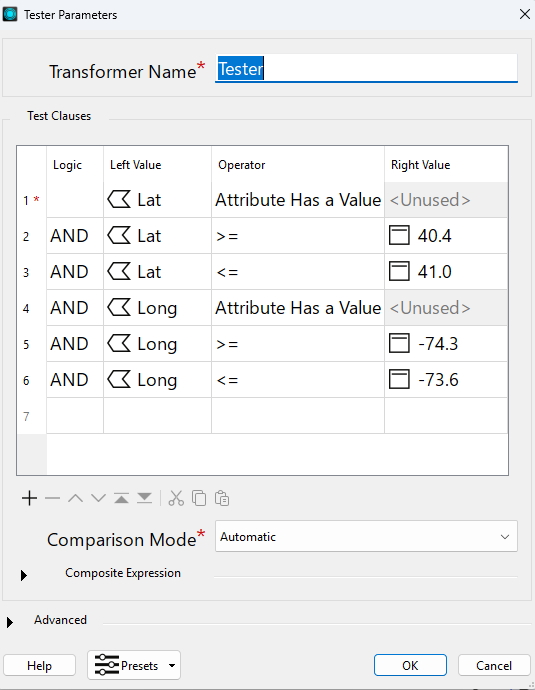Cancel the Tester Parameters dialog
Viewport: 535px width, 690px height.
click(x=494, y=665)
